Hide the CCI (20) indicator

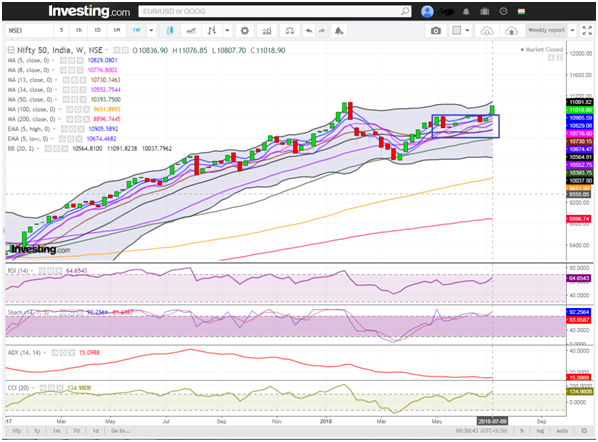43,388
